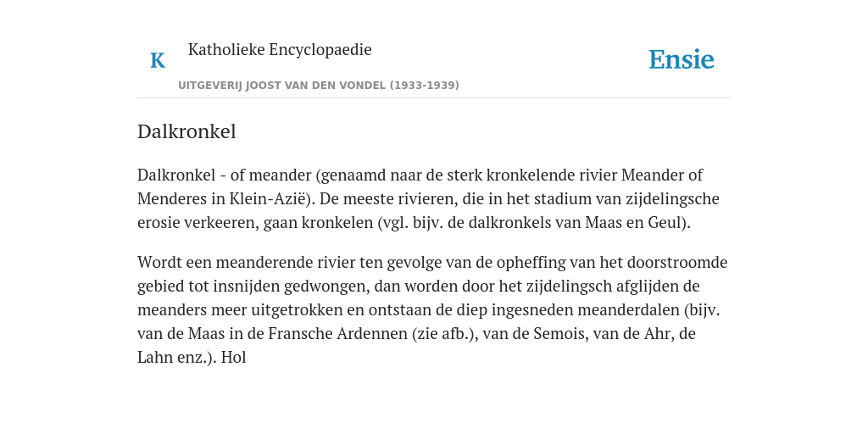Viewport: 868px width, 434px height.
Task: Select the Dalkronkel article heading
Action: click(186, 131)
